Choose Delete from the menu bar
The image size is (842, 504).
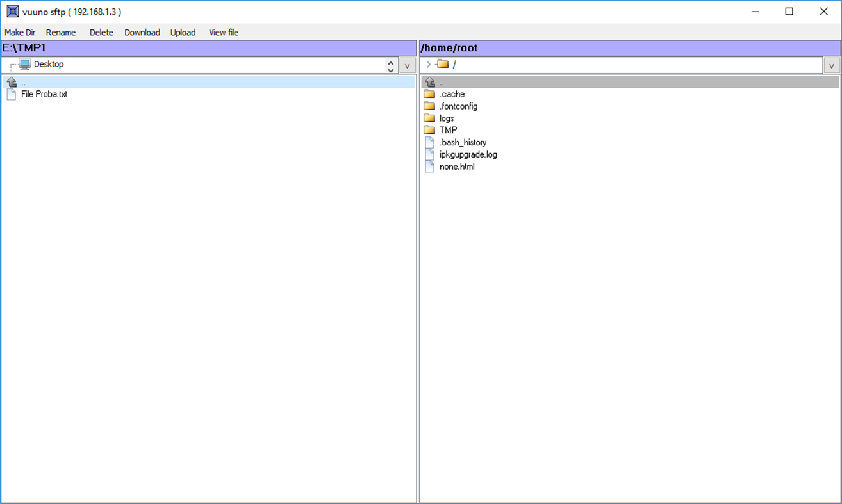101,33
